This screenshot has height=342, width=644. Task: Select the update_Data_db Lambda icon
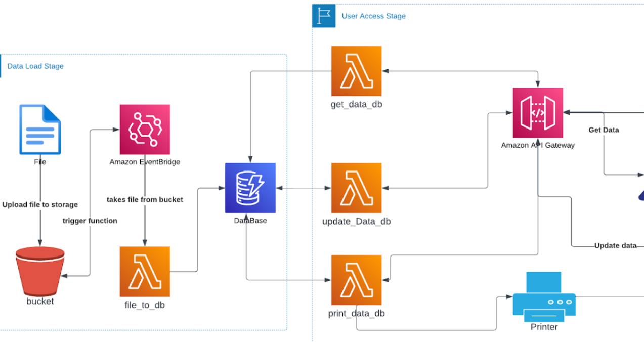[356, 188]
